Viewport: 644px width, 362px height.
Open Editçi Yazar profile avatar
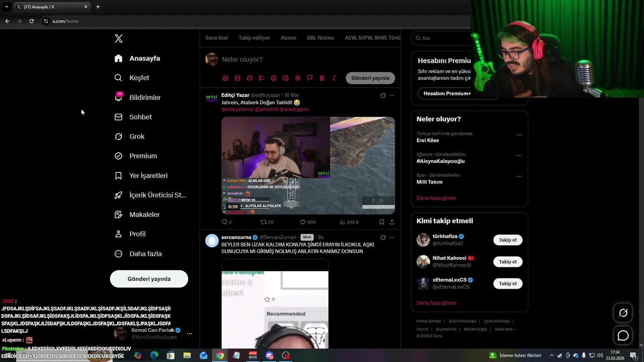pyautogui.click(x=212, y=99)
